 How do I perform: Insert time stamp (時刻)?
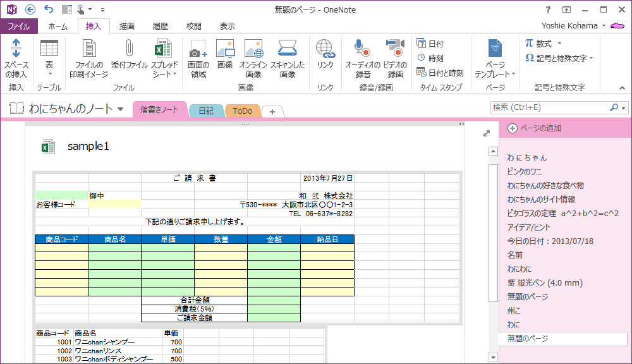430,58
